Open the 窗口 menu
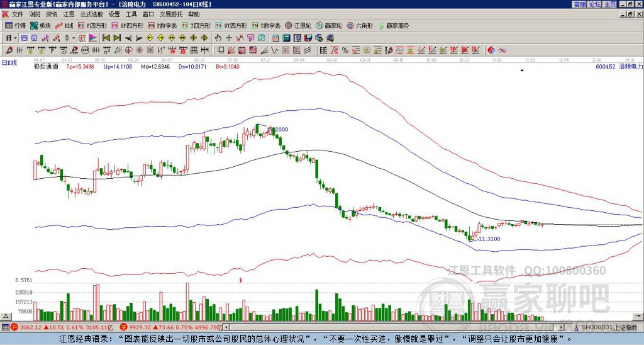This screenshot has width=644, height=345. (148, 14)
